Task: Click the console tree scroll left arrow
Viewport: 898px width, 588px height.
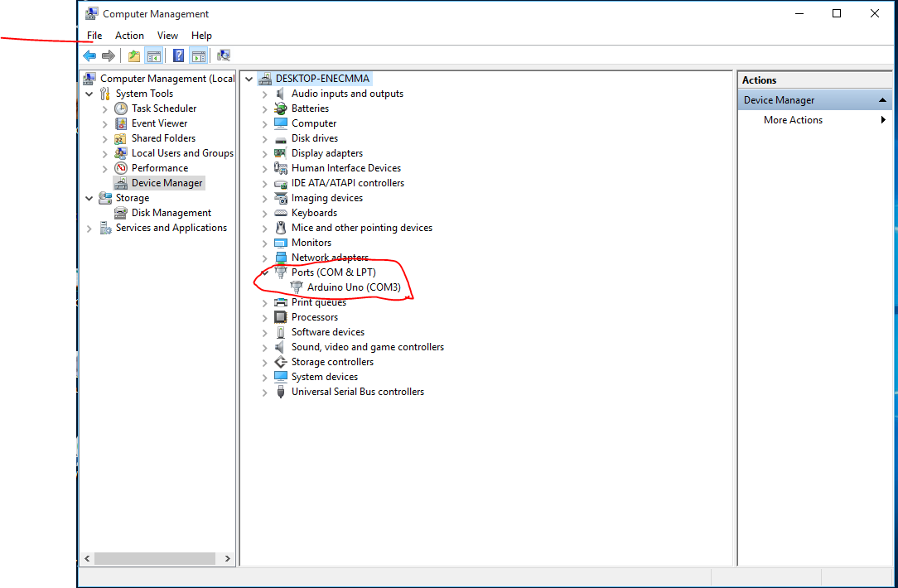Action: tap(87, 558)
